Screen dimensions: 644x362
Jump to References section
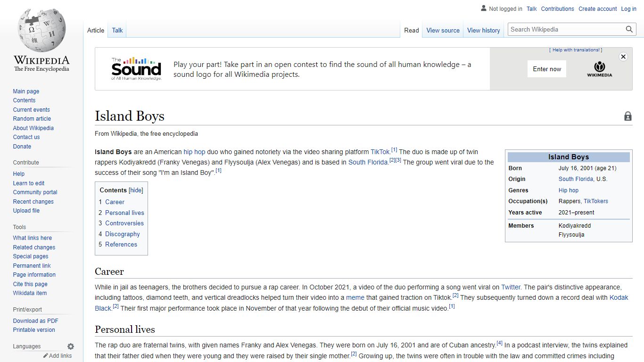pyautogui.click(x=121, y=245)
